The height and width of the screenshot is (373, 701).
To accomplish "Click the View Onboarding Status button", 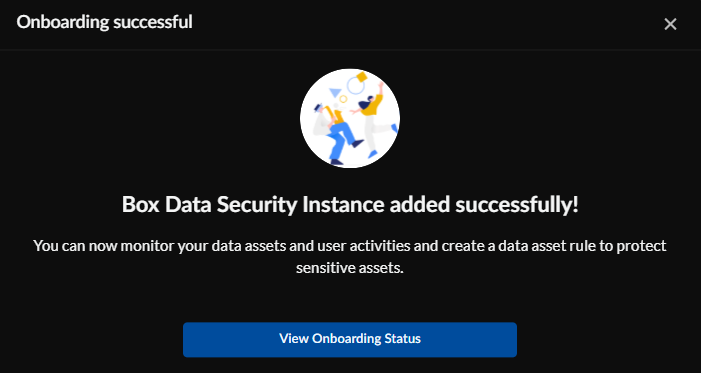I will tap(350, 339).
